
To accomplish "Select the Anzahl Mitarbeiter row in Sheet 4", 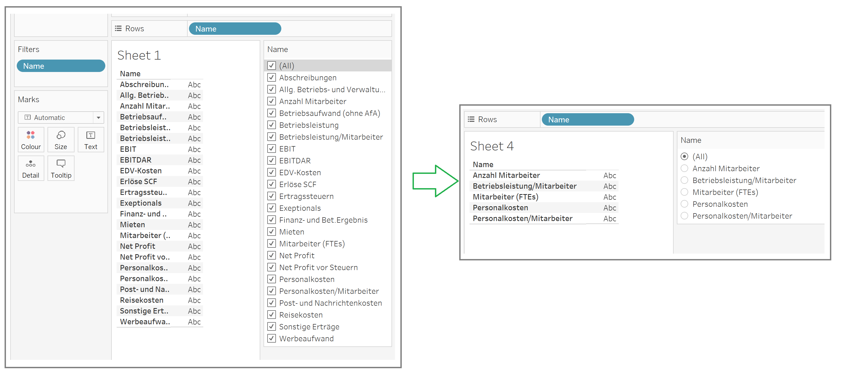I will [x=507, y=175].
